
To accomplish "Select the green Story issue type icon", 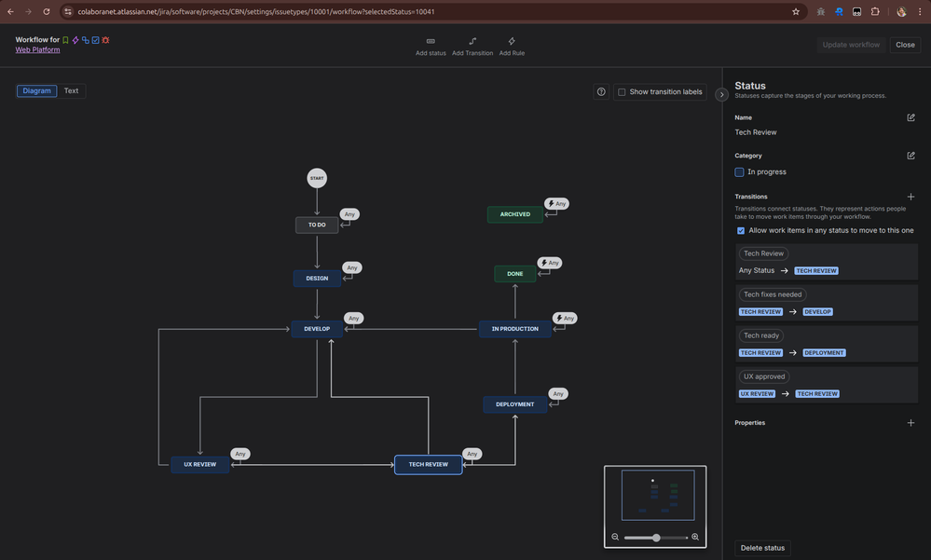I will pyautogui.click(x=65, y=40).
